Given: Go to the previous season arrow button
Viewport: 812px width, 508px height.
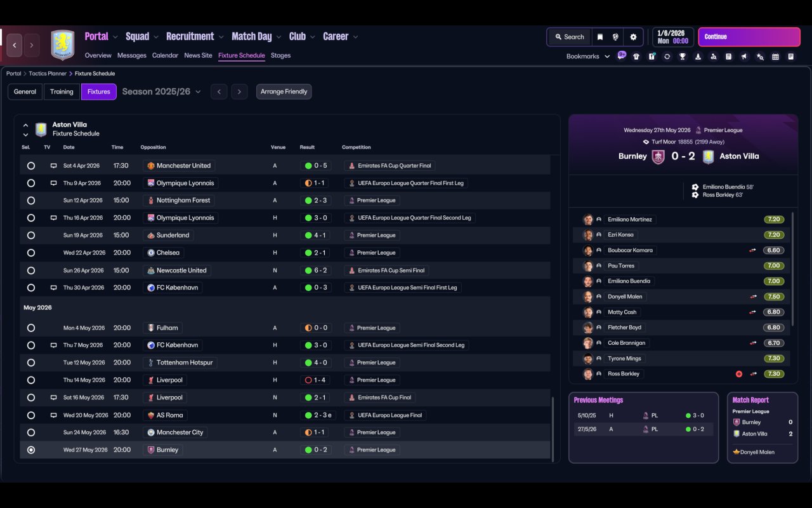Looking at the screenshot, I should 219,92.
